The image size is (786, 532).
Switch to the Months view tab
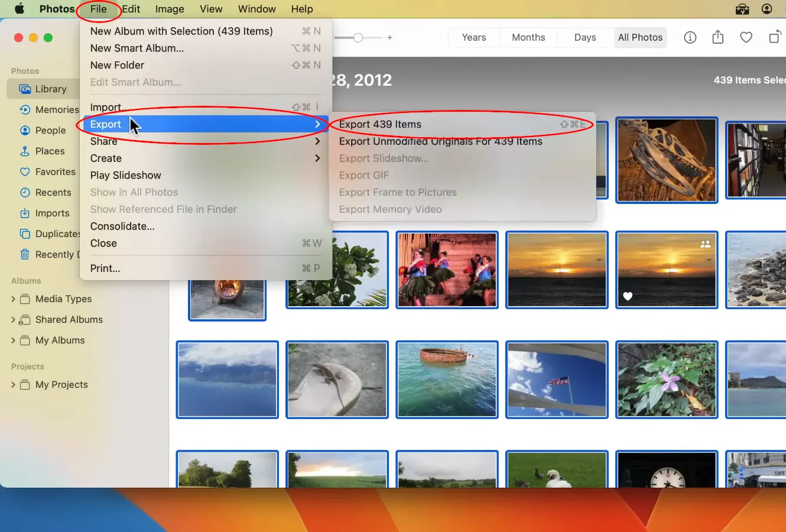[x=528, y=37]
